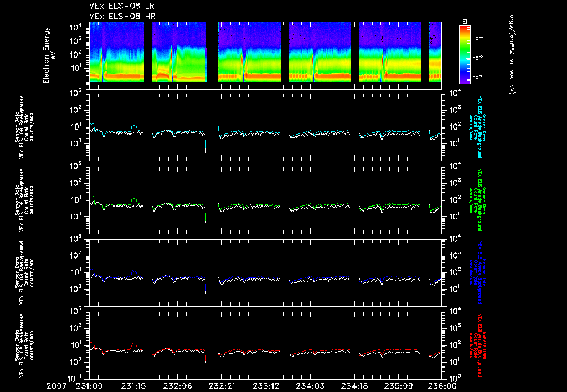
Task: Click the left axis label of the red panel
Action: (24, 345)
